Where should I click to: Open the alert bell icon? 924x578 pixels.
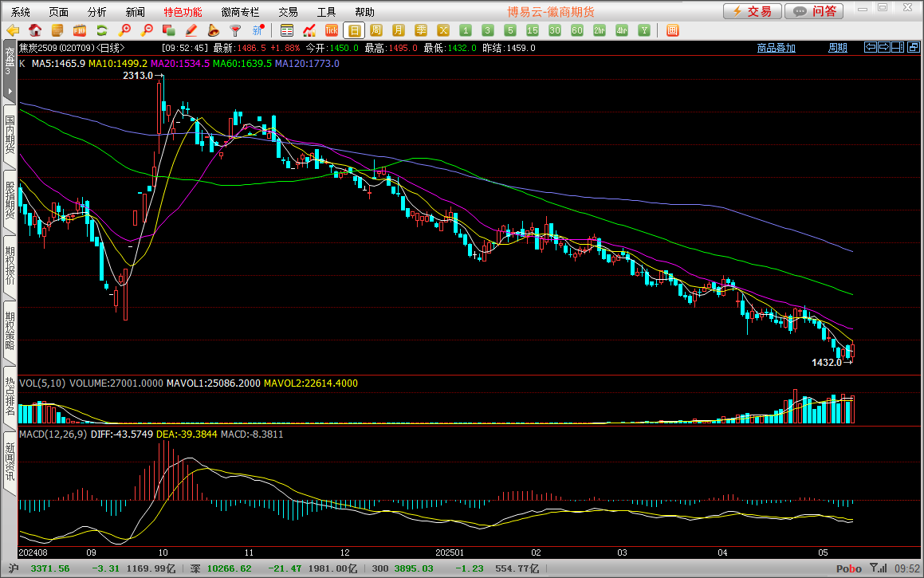(x=214, y=30)
